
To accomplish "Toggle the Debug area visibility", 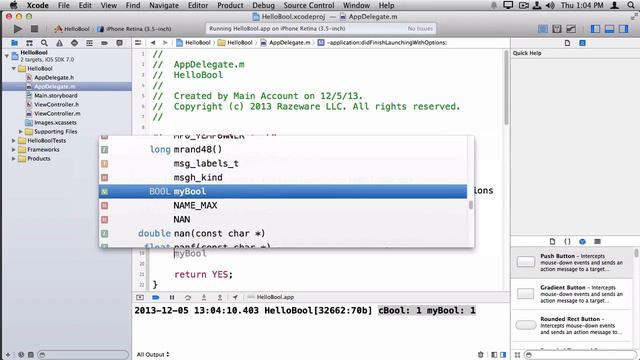I will (x=609, y=29).
